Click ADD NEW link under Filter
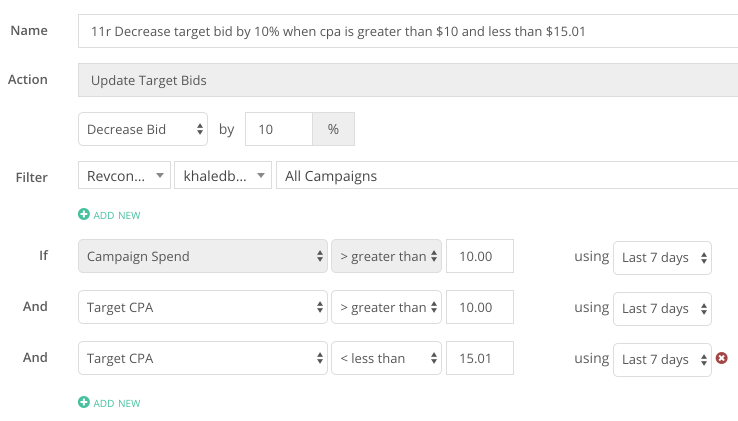 tap(117, 215)
